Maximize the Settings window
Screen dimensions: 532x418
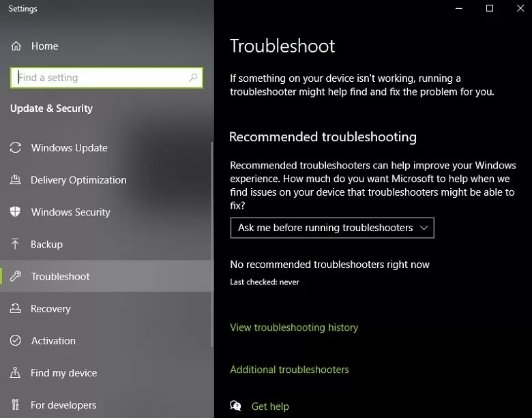point(489,8)
